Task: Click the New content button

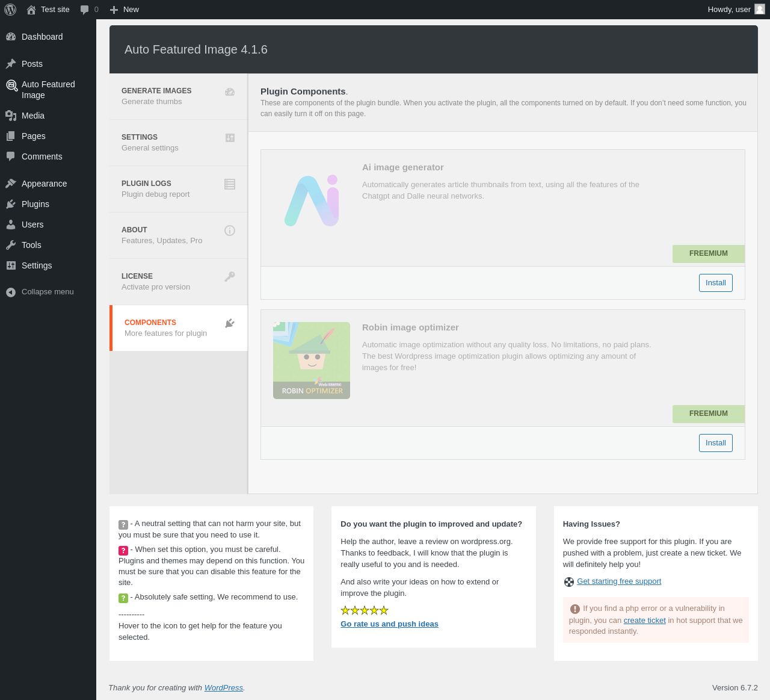Action: [125, 10]
